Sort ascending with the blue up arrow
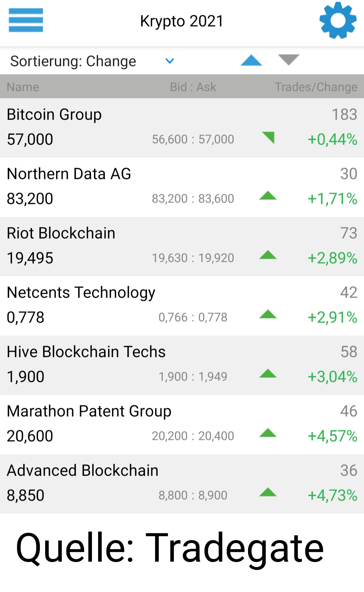364x592 pixels. 251,60
